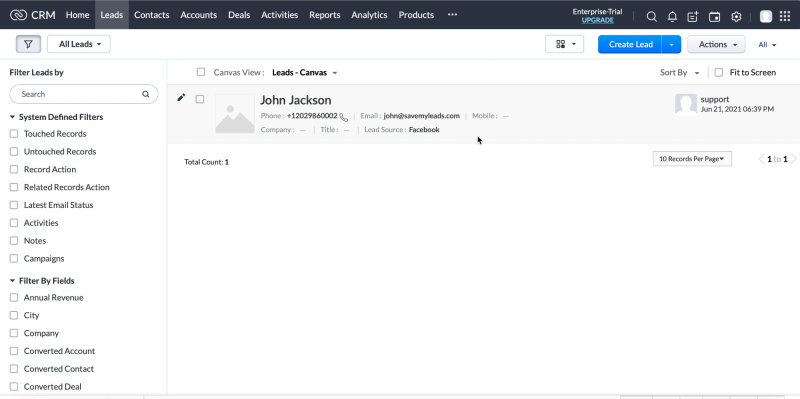Open the Accounts tab

click(198, 15)
